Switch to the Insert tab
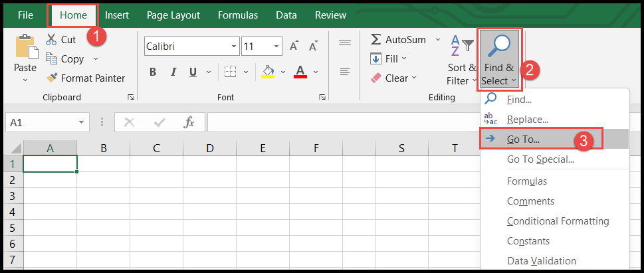 pos(117,15)
